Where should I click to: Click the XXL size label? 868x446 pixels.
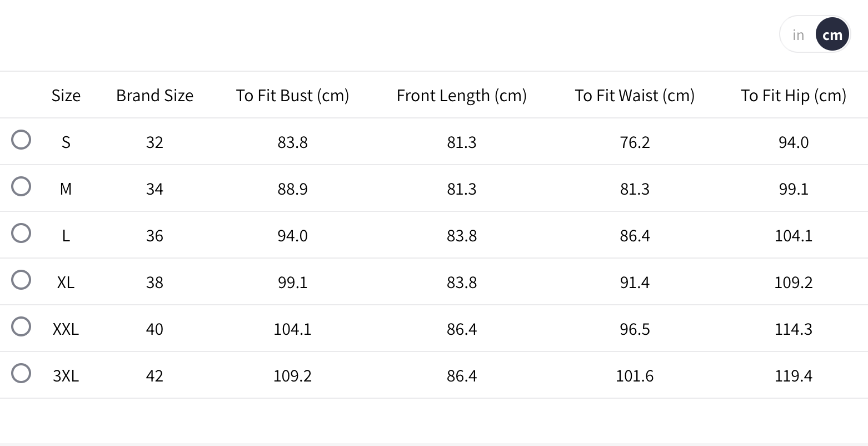coord(66,329)
